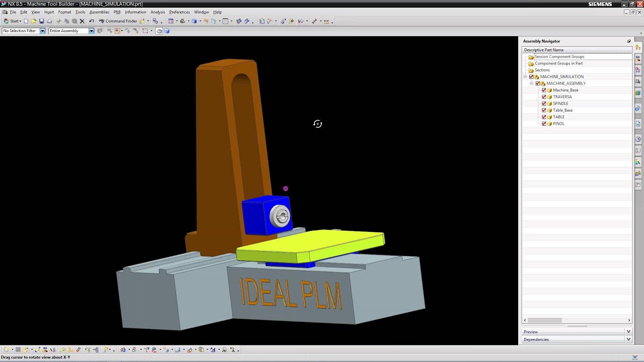The image size is (644, 362).
Task: Pin the Assembly Navigator panel
Action: 629,41
